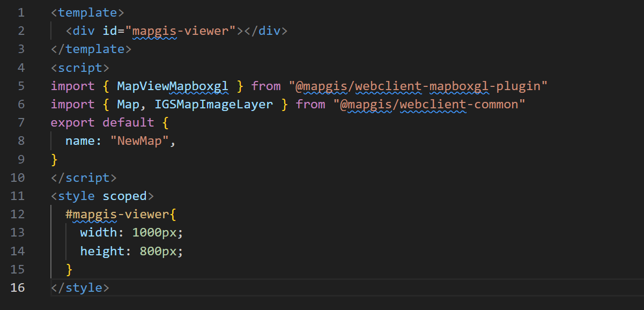The height and width of the screenshot is (310, 644).
Task: Click the 'name' property key on line 8
Action: point(80,141)
